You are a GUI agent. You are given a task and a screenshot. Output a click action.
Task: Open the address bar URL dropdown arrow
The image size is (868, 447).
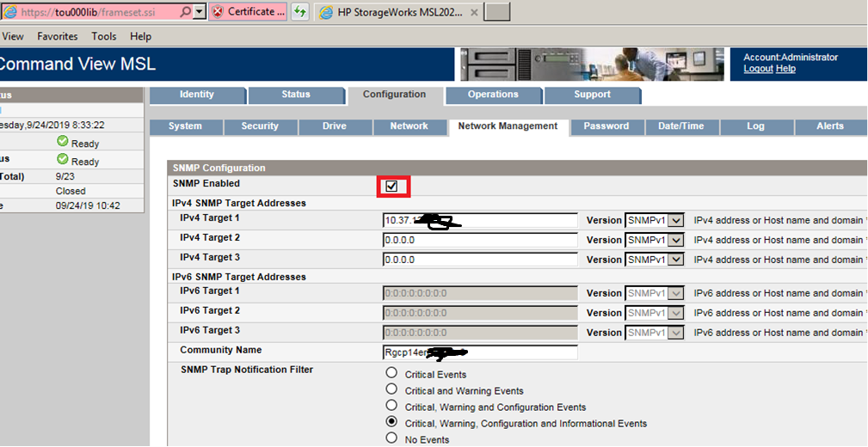point(198,11)
